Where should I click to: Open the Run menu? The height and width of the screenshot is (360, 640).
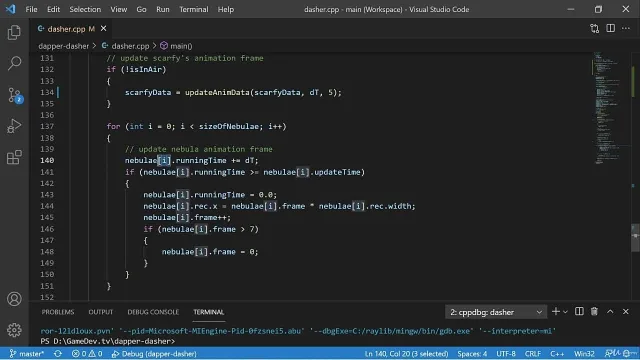[x=162, y=9]
